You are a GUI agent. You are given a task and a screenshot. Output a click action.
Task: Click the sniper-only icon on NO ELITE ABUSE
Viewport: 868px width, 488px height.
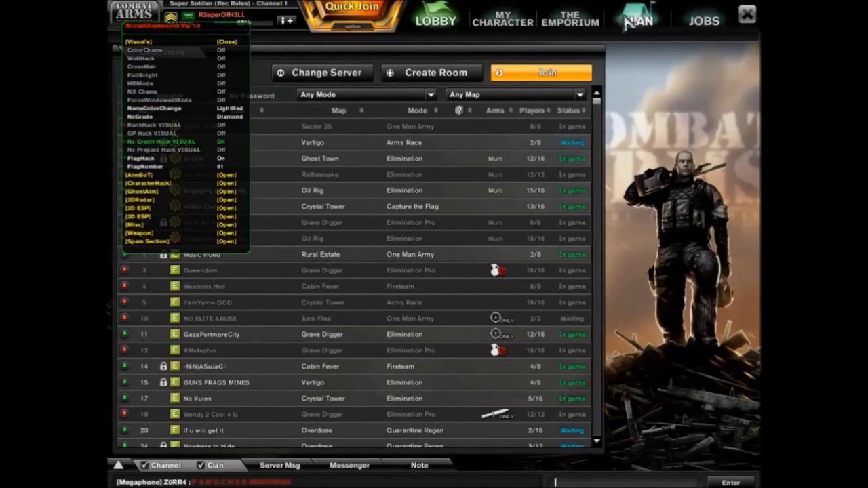(502, 318)
